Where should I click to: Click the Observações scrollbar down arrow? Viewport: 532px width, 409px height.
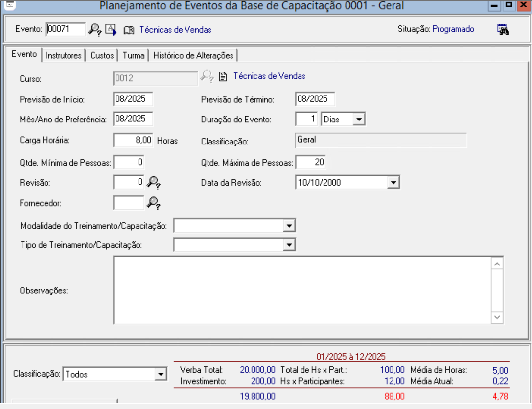click(497, 317)
